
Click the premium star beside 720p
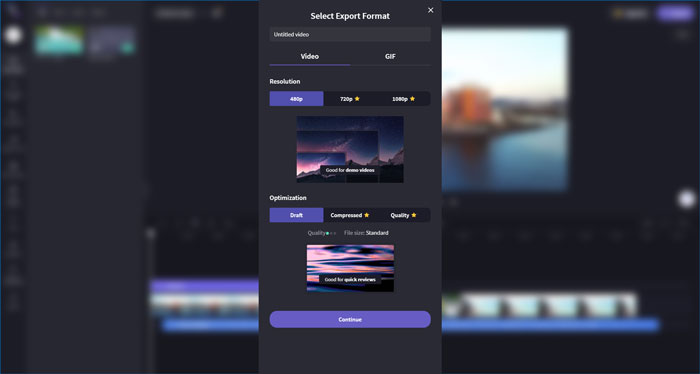pos(357,99)
